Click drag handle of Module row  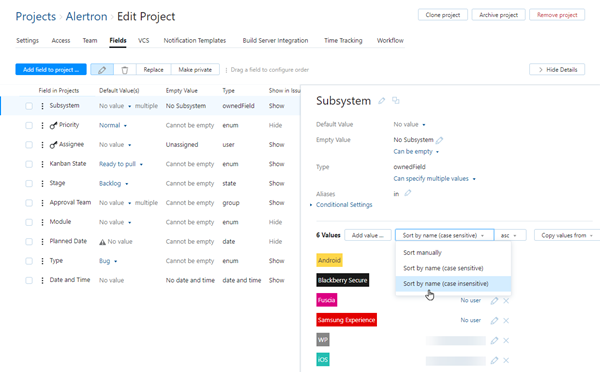42,222
